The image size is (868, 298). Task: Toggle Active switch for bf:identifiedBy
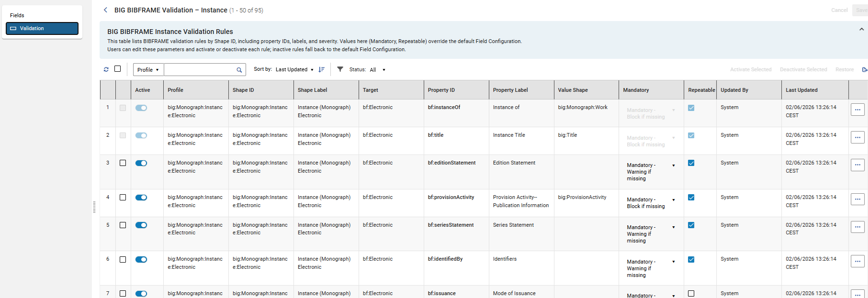141,260
